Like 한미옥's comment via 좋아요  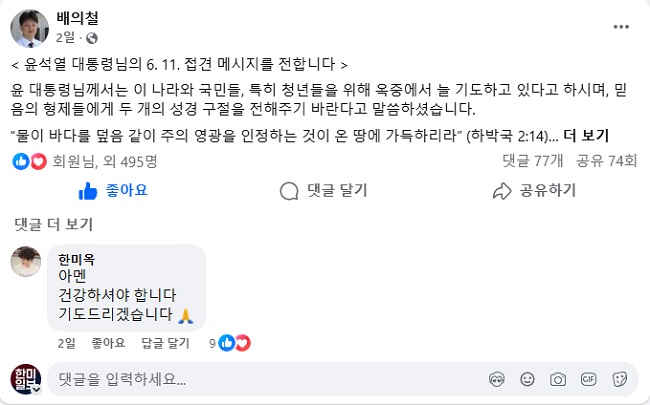[108, 343]
